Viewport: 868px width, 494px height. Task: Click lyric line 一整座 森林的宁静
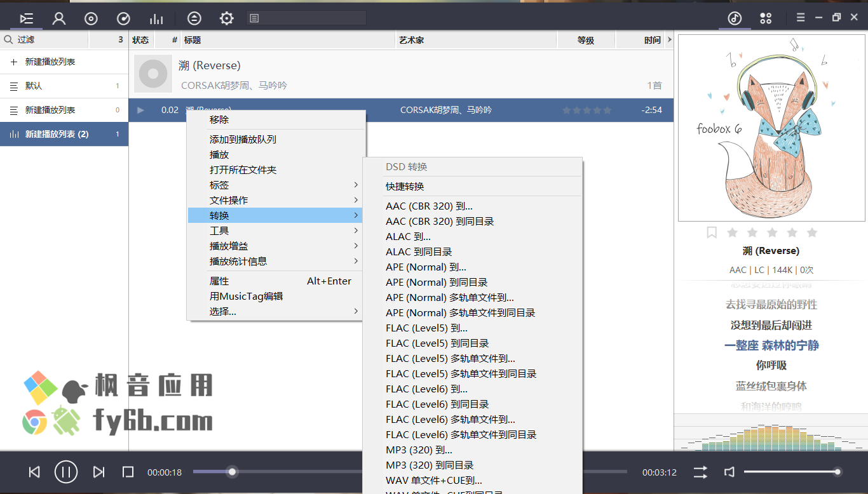click(x=771, y=345)
